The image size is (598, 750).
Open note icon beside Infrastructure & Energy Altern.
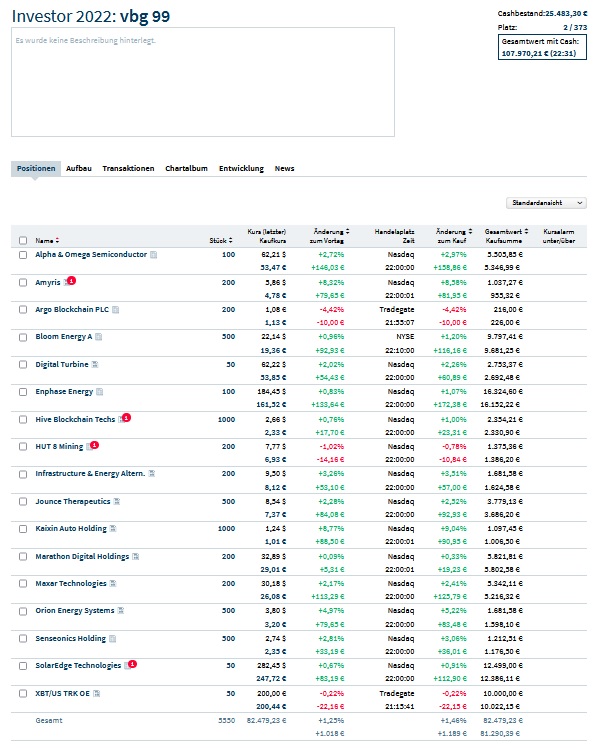click(x=152, y=474)
